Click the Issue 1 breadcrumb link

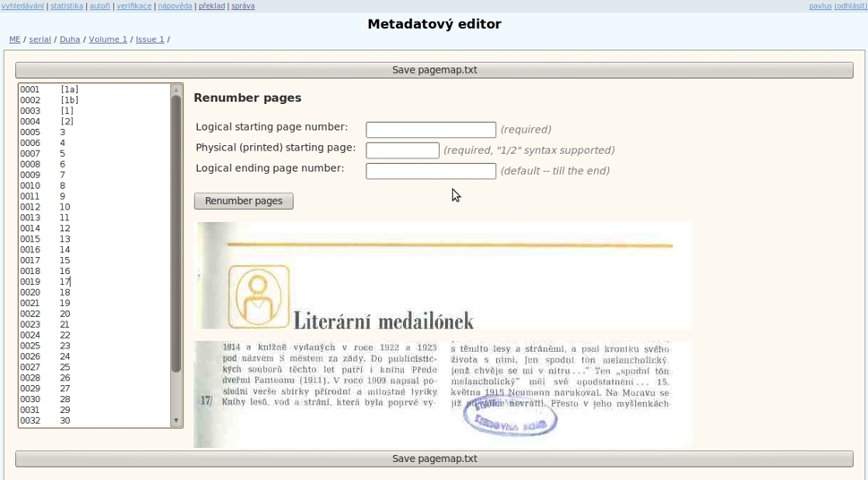150,39
